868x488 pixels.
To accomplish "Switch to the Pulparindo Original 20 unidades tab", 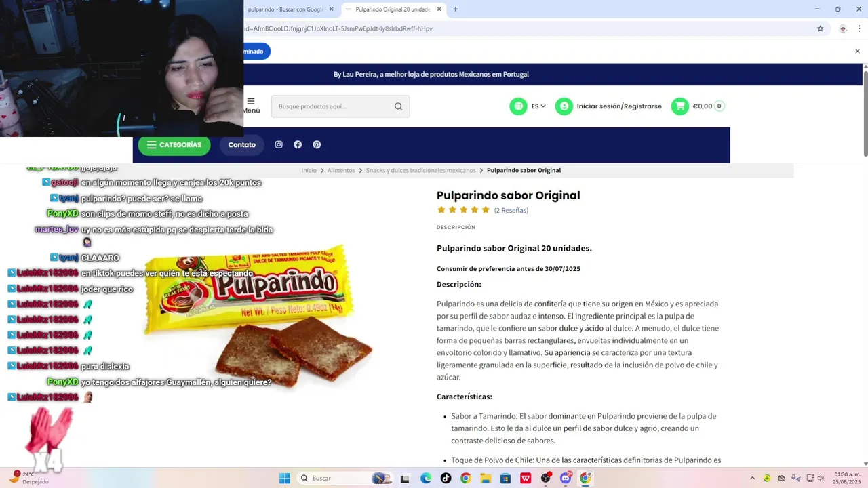I will [392, 9].
